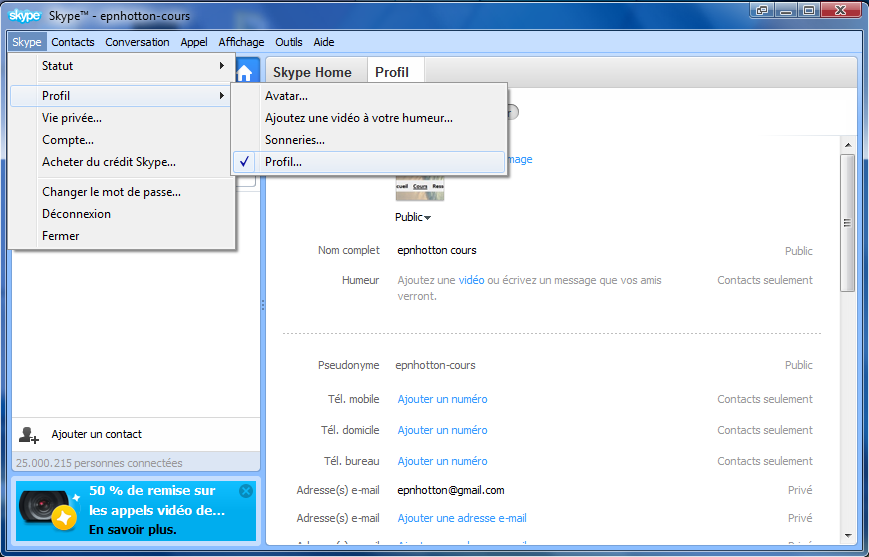Image resolution: width=869 pixels, height=557 pixels.
Task: Click the add contact person icon
Action: pos(28,435)
